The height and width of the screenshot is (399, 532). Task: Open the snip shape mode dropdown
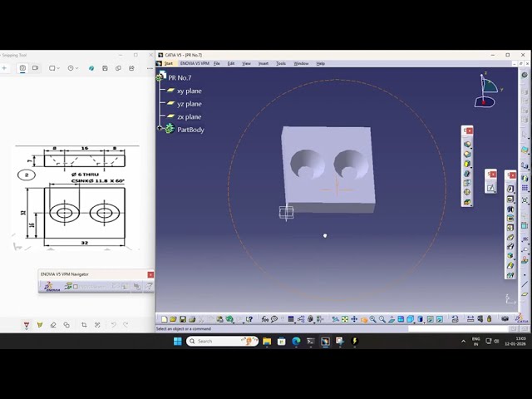54,68
